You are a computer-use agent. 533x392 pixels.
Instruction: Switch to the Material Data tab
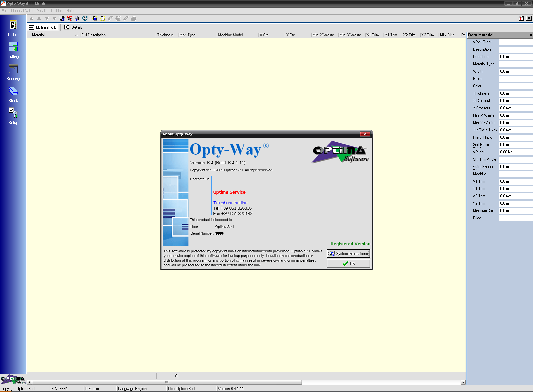point(43,28)
